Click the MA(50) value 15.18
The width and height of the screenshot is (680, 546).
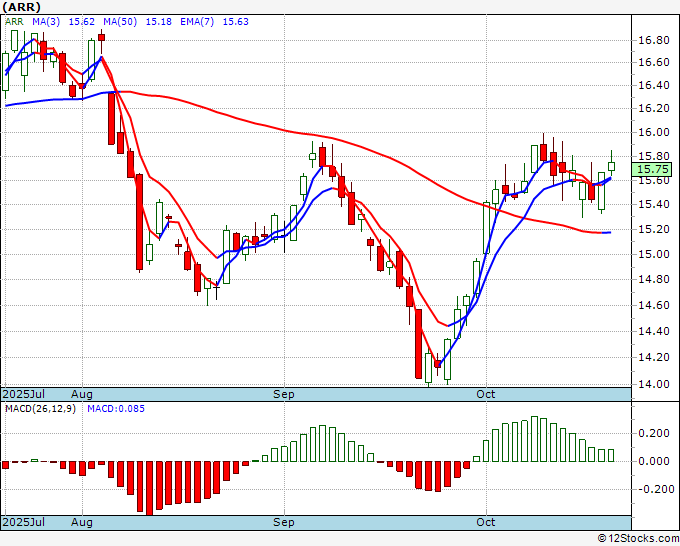pyautogui.click(x=158, y=22)
